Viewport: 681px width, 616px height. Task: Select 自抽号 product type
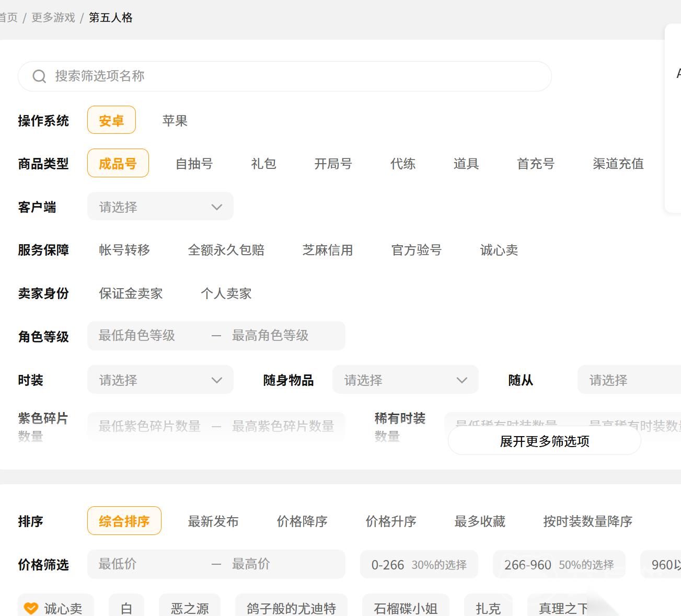tap(194, 164)
